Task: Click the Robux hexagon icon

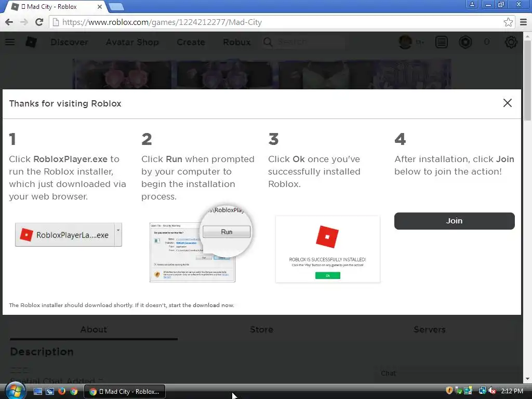Action: click(x=465, y=42)
